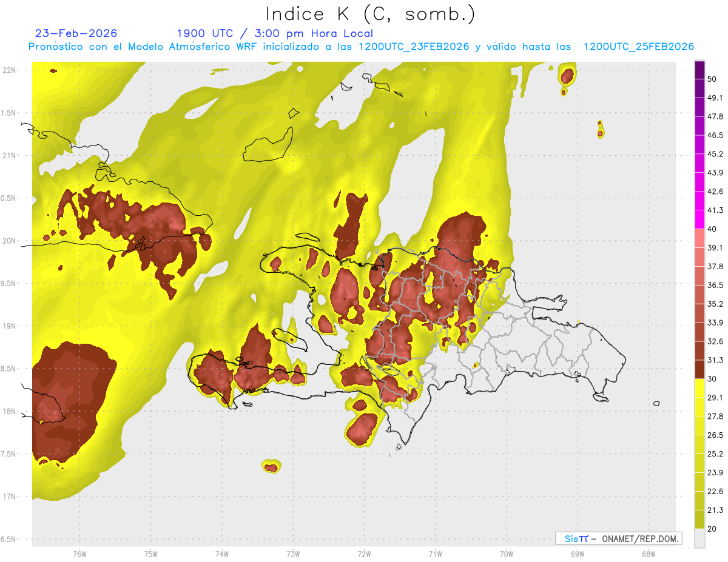The image size is (728, 562).
Task: Pick the magenta swatch between 40 and 41.3
Action: [699, 219]
